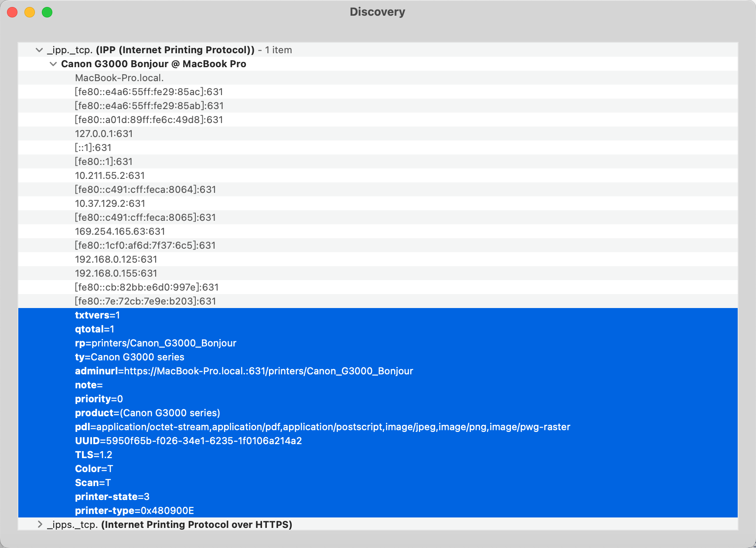Image resolution: width=756 pixels, height=548 pixels.
Task: Zoom the Discovery window with green button
Action: point(47,12)
